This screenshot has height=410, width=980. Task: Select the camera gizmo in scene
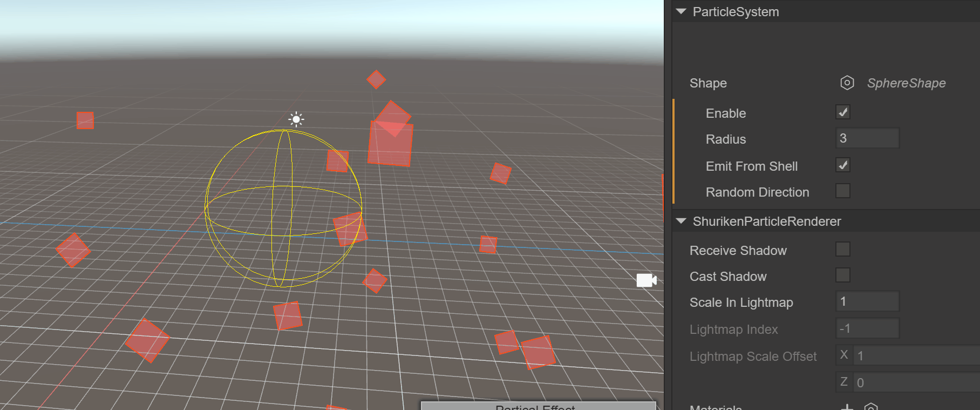click(646, 280)
